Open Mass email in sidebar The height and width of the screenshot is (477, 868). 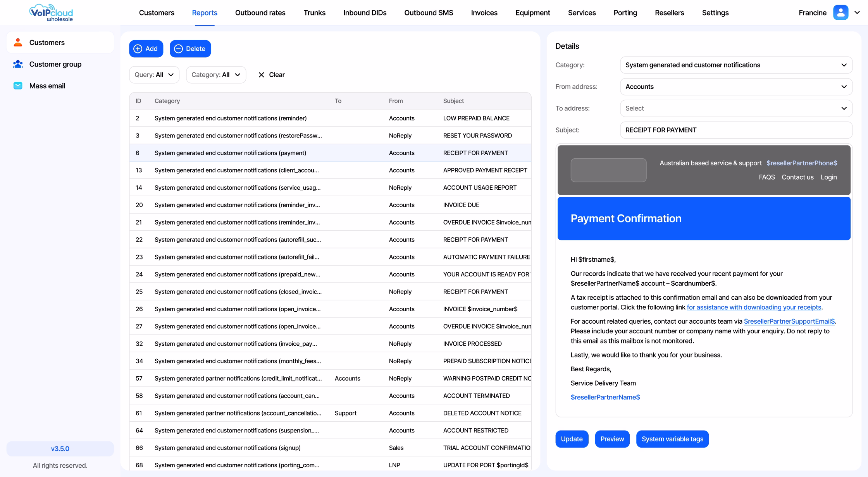[60, 86]
